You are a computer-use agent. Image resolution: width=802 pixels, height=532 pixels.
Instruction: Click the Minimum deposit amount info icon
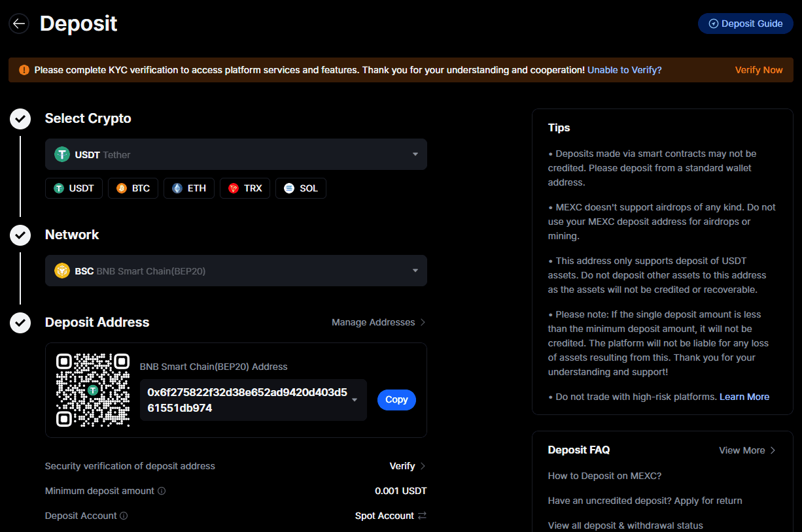162,491
